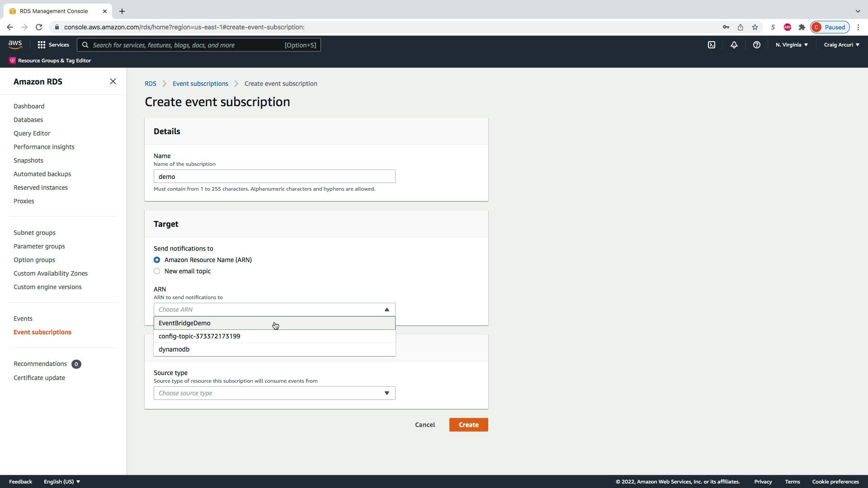Close the Amazon RDS sidebar panel
Viewport: 868px width, 488px height.
pos(113,81)
